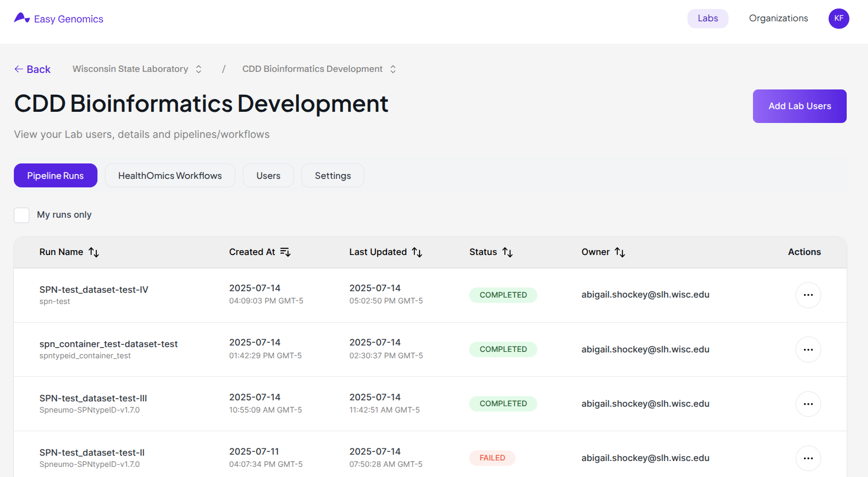
Task: Open the Users tab
Action: [268, 176]
